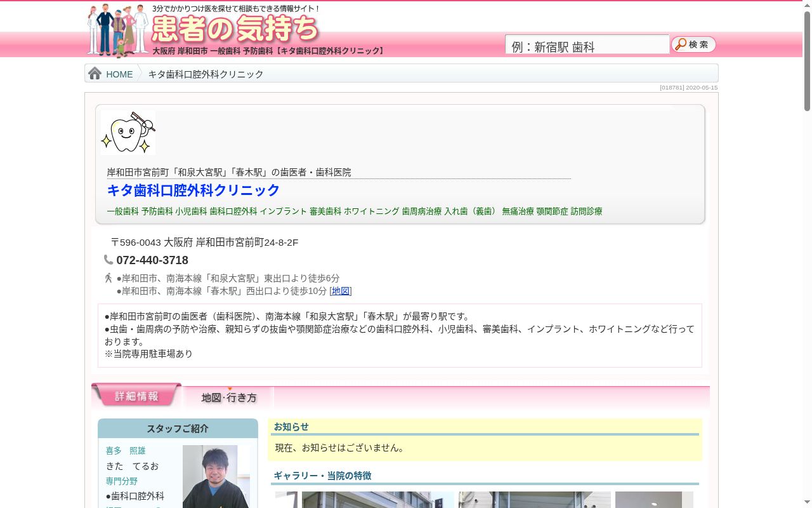
Task: Click the walking person icon by access info
Action: (108, 278)
